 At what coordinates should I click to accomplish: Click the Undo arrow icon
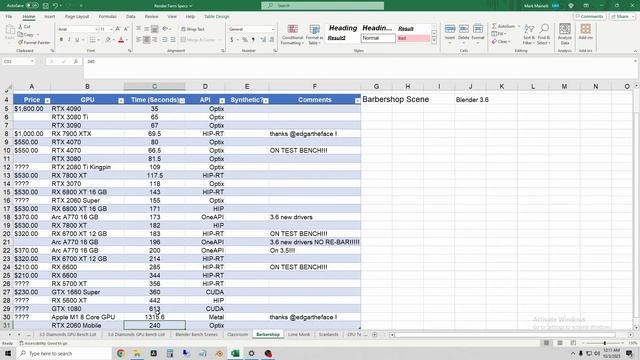coord(56,6)
